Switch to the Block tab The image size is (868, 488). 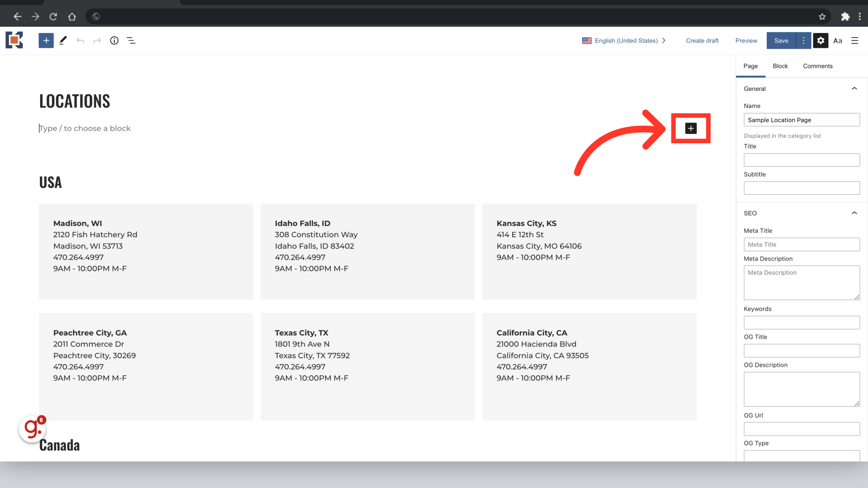point(780,66)
